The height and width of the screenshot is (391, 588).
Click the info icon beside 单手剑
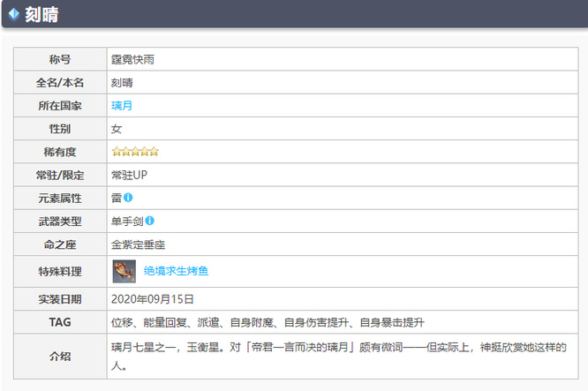pyautogui.click(x=149, y=220)
